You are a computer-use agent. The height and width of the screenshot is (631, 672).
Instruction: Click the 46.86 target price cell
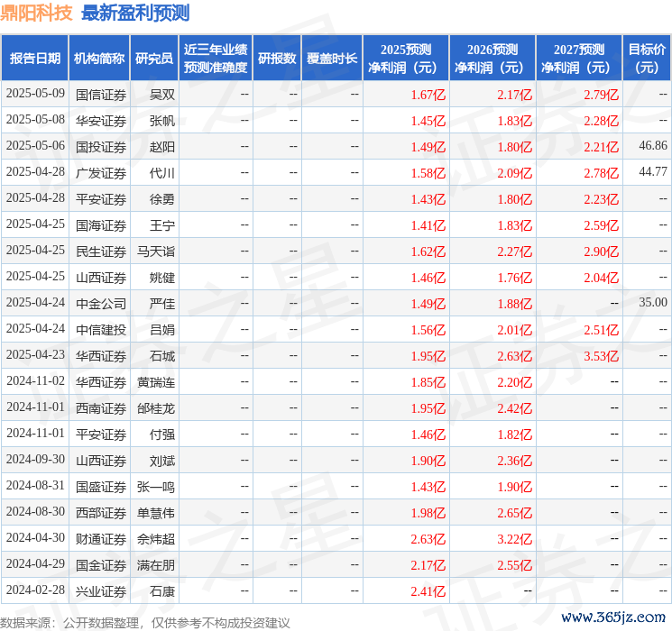652,146
